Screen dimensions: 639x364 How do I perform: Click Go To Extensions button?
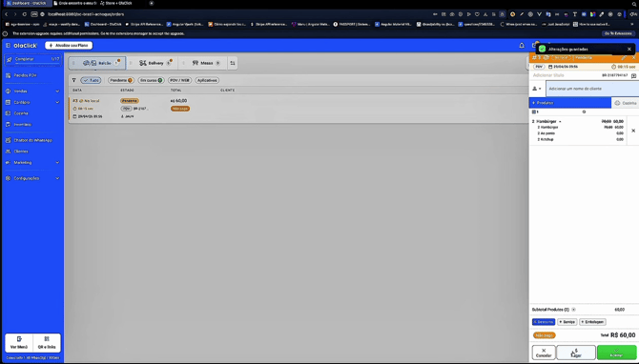click(x=618, y=33)
